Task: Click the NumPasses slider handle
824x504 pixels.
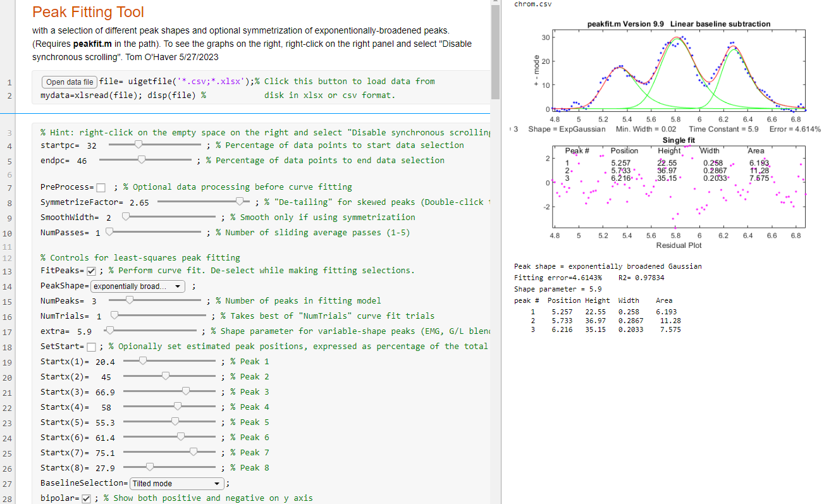Action: coord(109,233)
